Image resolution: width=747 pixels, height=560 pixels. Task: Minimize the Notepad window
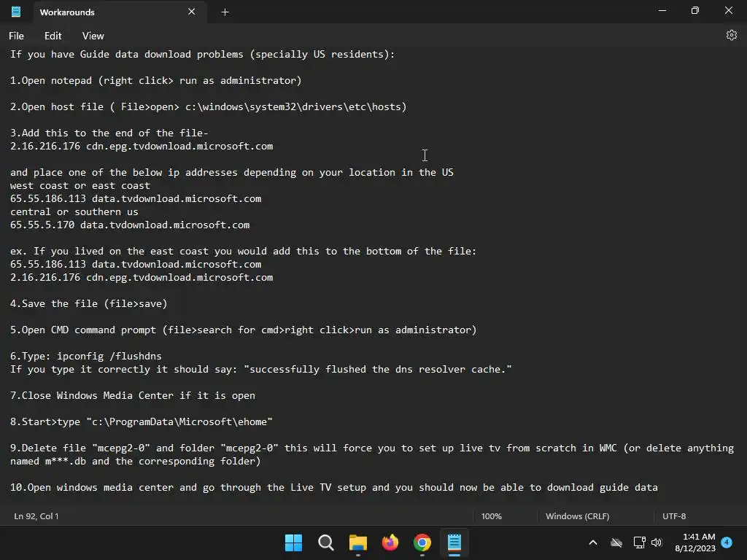[x=662, y=10]
